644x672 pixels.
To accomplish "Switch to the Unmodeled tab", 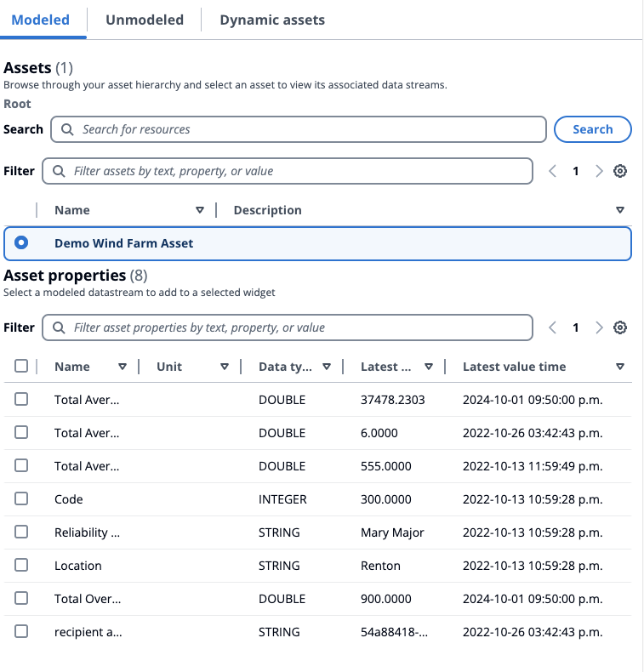I will 145,20.
